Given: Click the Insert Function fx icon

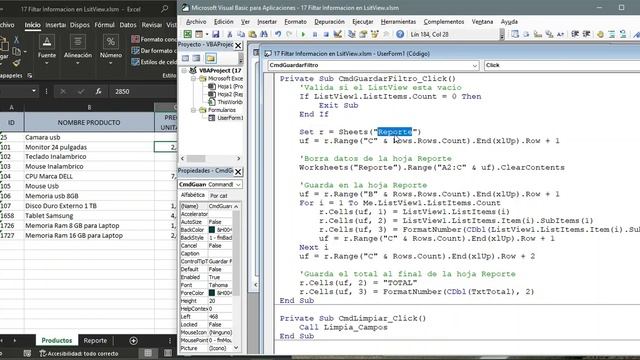Looking at the screenshot, I should (98, 91).
